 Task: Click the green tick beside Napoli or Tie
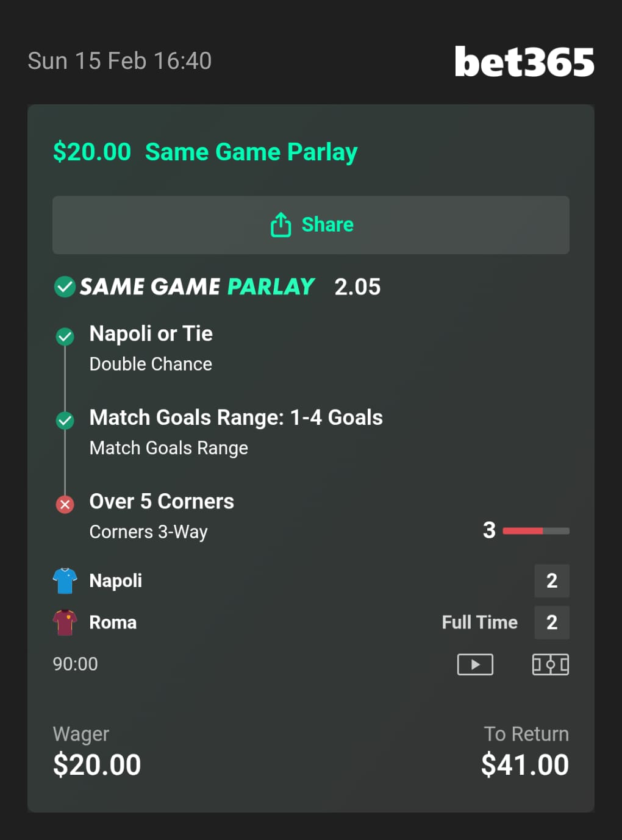65,336
